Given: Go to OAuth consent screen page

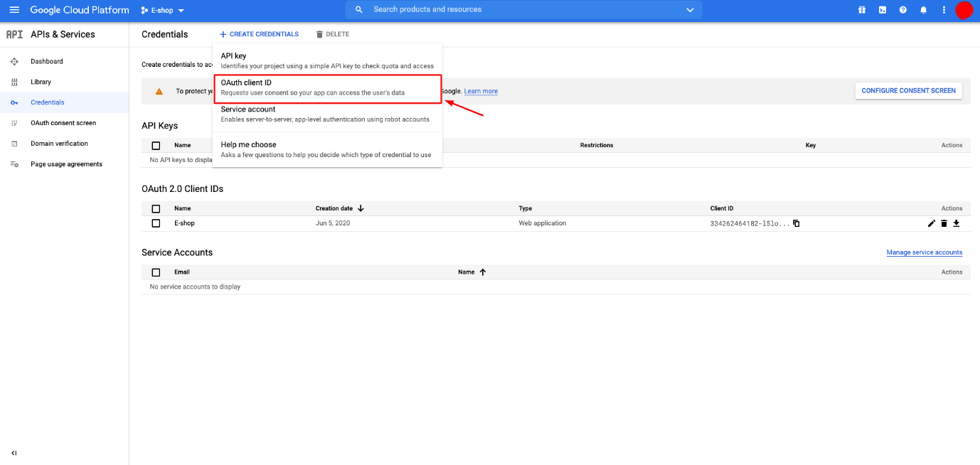Looking at the screenshot, I should point(63,123).
